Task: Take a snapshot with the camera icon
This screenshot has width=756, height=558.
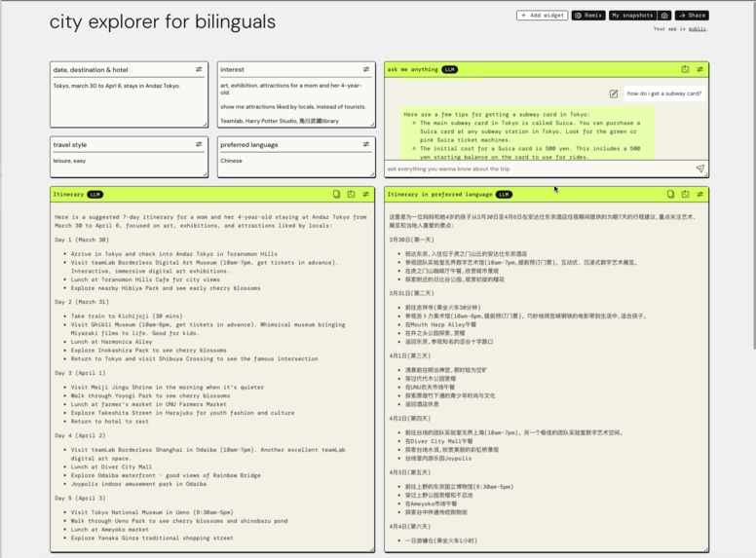Action: (664, 16)
